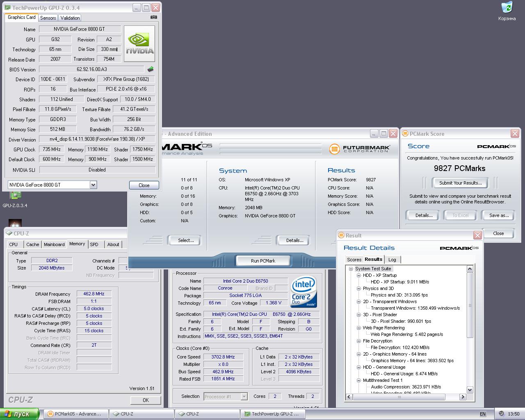Click the result tree scroll-up arrow
The image size is (525, 420).
tap(470, 269)
